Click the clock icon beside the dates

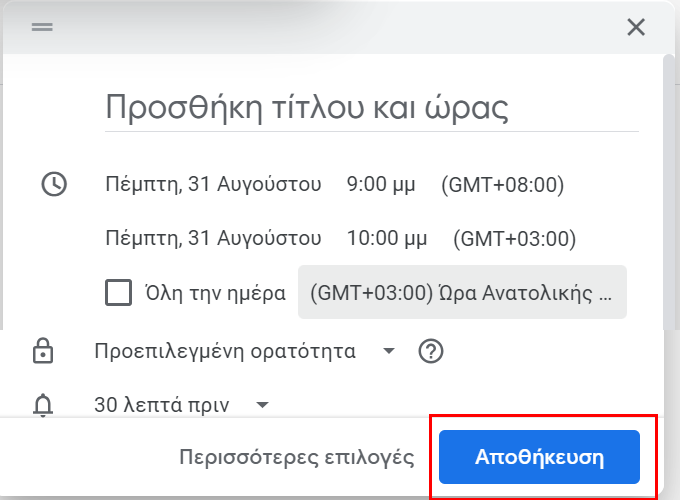pyautogui.click(x=54, y=184)
